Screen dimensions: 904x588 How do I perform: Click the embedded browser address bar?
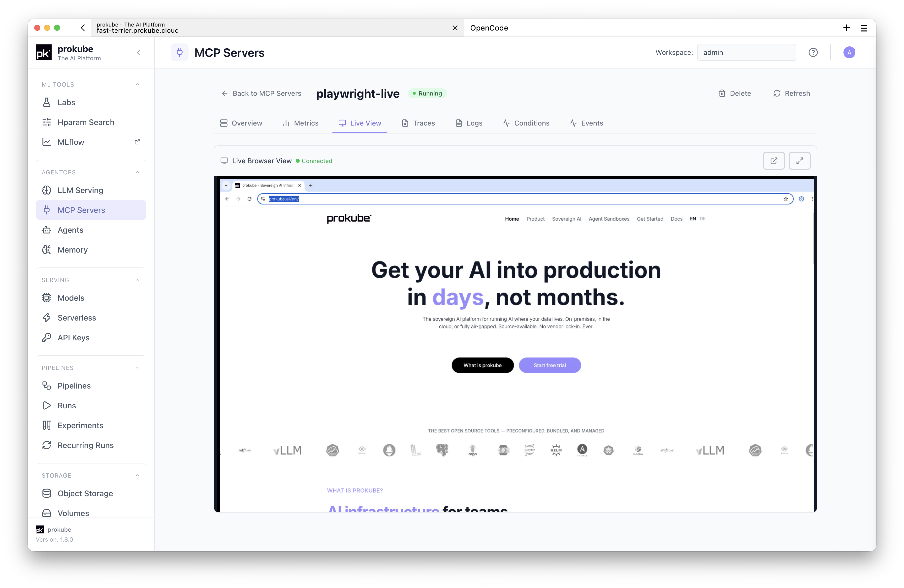[525, 199]
